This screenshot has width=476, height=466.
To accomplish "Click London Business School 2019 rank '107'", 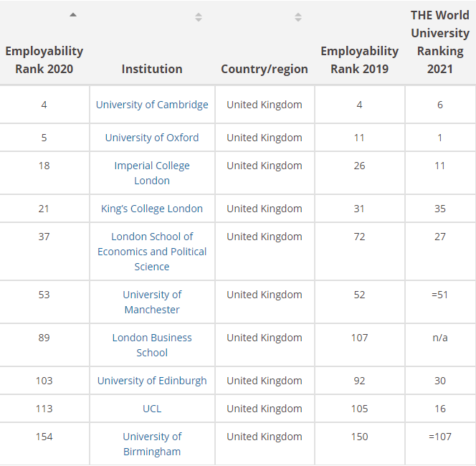I will pos(359,338).
